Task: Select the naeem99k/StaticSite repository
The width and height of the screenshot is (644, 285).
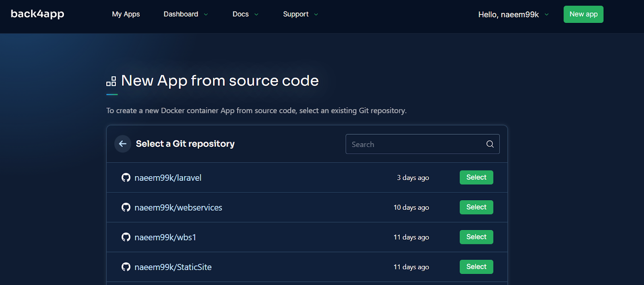Action: [x=477, y=267]
